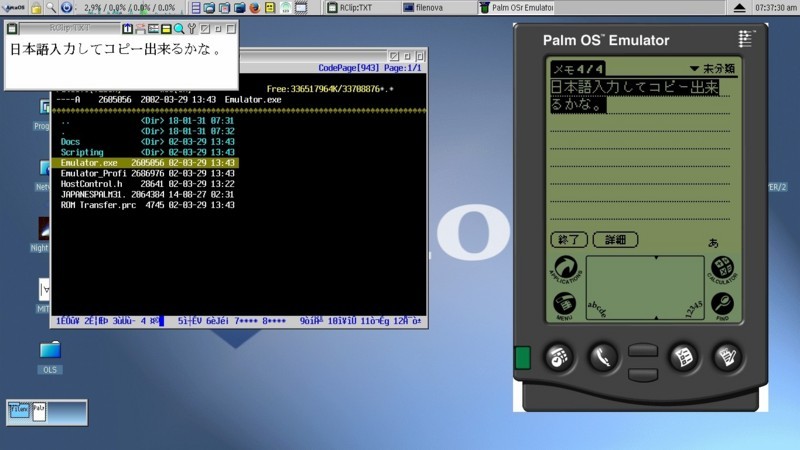The width and height of the screenshot is (800, 450).
Task: Click the dark blue folder toolbar icon
Action: tap(239, 8)
